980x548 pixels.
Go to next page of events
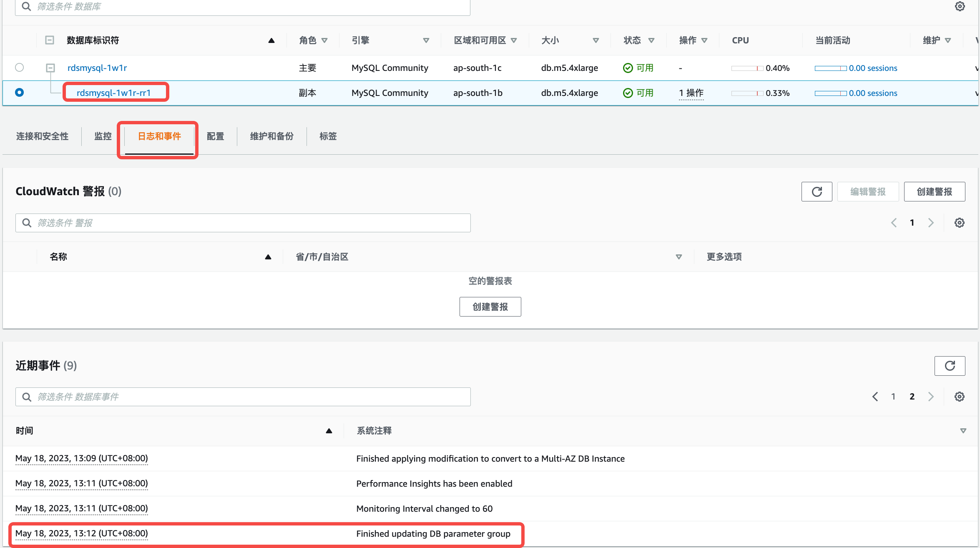[x=930, y=397]
